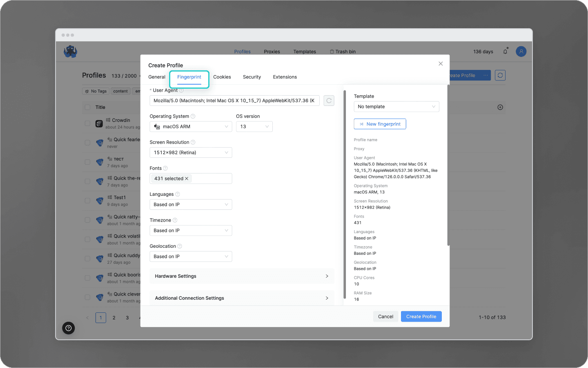Screen dimensions: 588x368
Task: Open the Geolocation dropdown
Action: 191,256
